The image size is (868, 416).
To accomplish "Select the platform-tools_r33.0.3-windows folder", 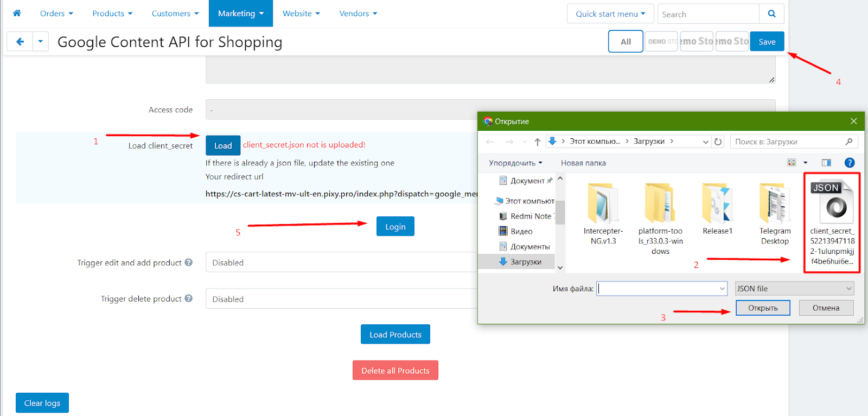I will tap(660, 218).
